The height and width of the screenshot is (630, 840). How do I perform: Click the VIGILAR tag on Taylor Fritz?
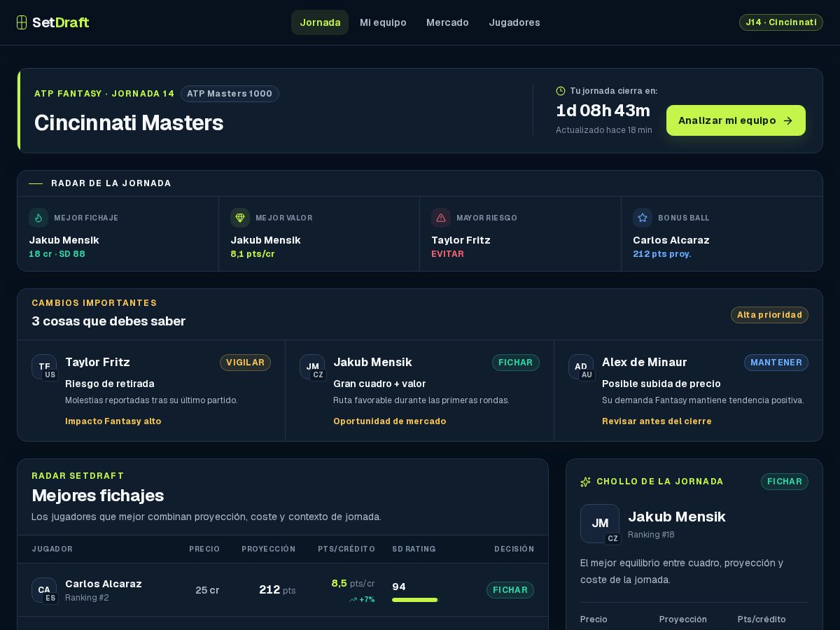point(245,363)
